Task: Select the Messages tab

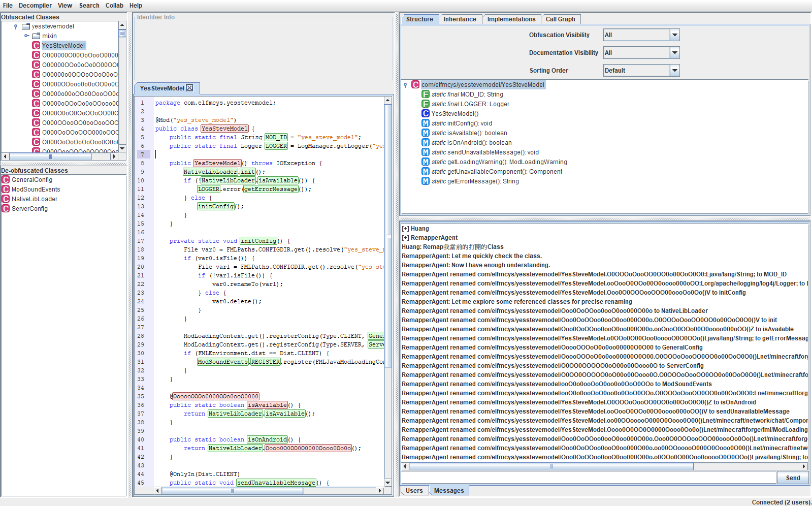Action: [x=449, y=491]
